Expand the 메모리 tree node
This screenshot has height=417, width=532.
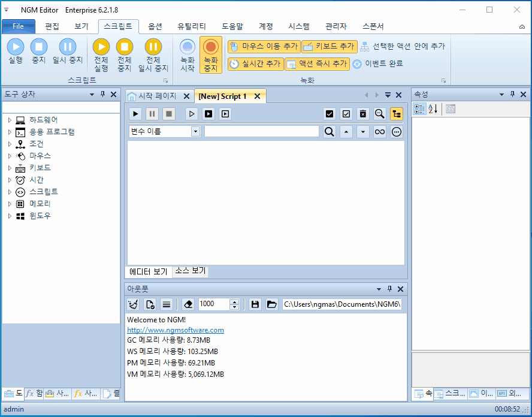coord(10,204)
